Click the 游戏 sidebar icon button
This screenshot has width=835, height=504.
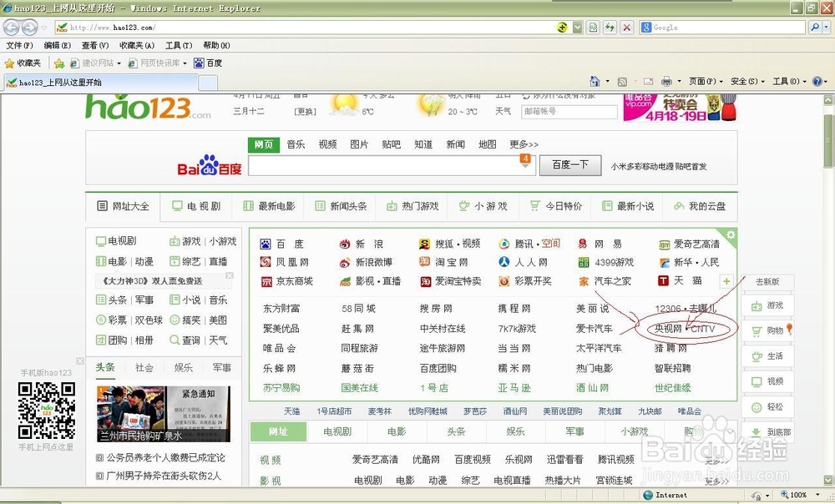pos(767,305)
